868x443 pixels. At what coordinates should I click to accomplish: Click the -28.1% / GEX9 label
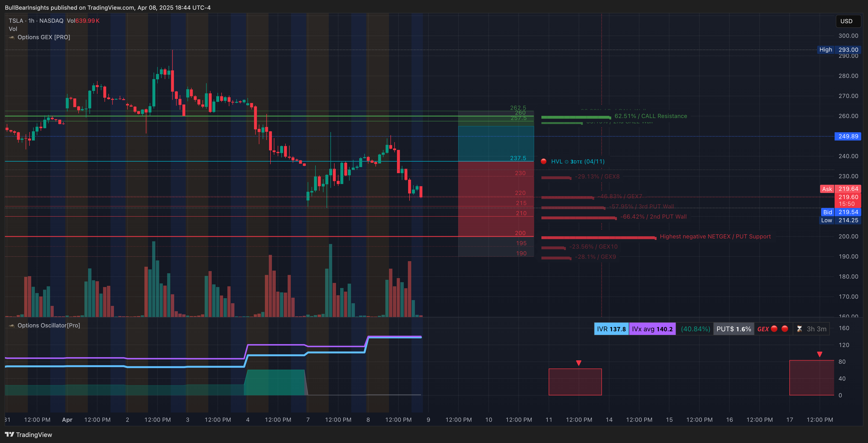(595, 257)
